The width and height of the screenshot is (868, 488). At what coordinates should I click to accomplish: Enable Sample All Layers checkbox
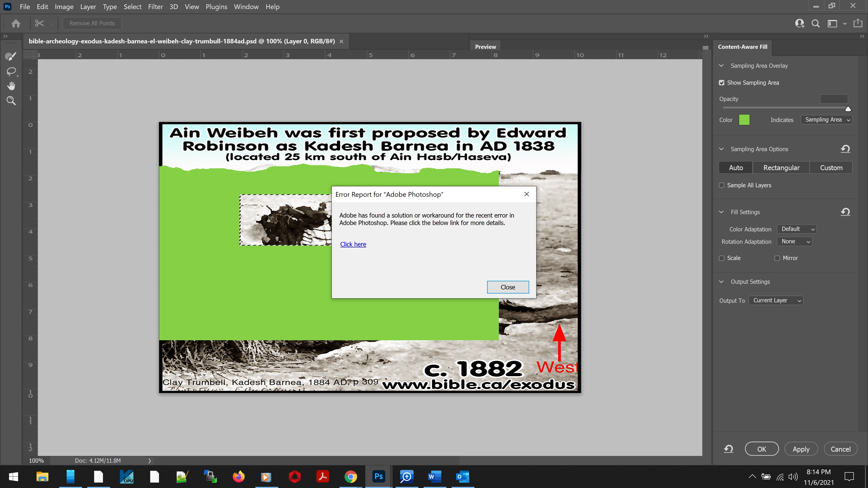(722, 185)
